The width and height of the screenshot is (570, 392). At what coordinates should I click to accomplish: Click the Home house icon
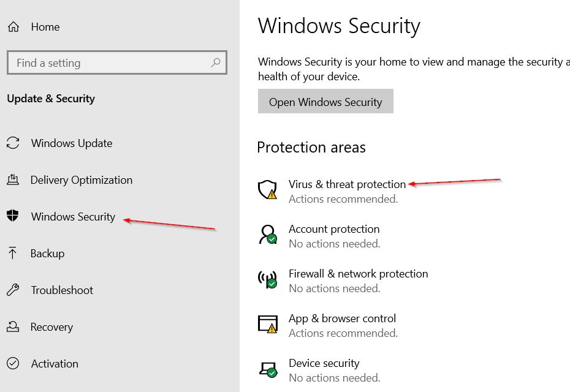[x=13, y=26]
